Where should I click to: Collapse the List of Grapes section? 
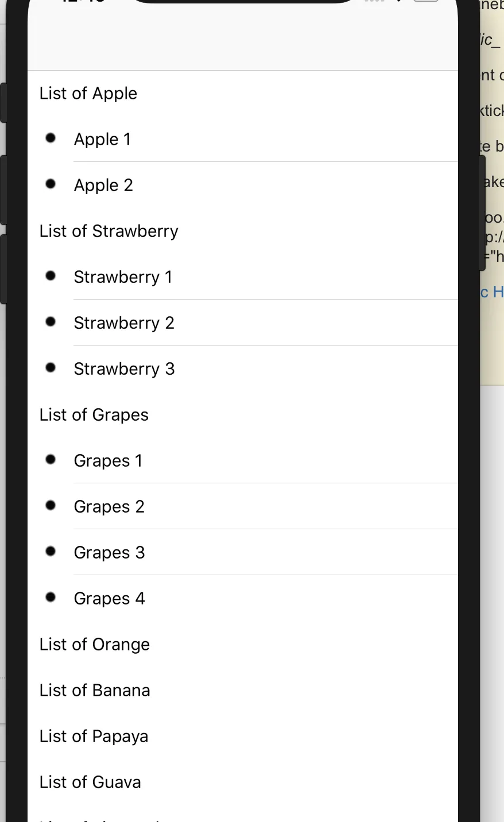coord(94,415)
